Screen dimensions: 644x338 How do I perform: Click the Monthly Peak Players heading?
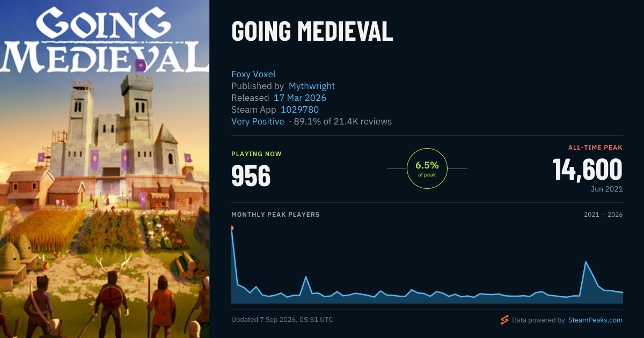(x=275, y=215)
